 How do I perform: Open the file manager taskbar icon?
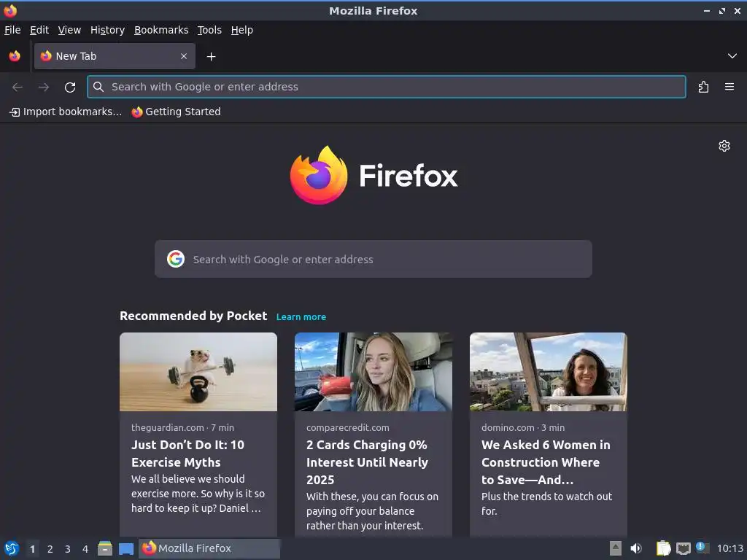click(x=105, y=548)
